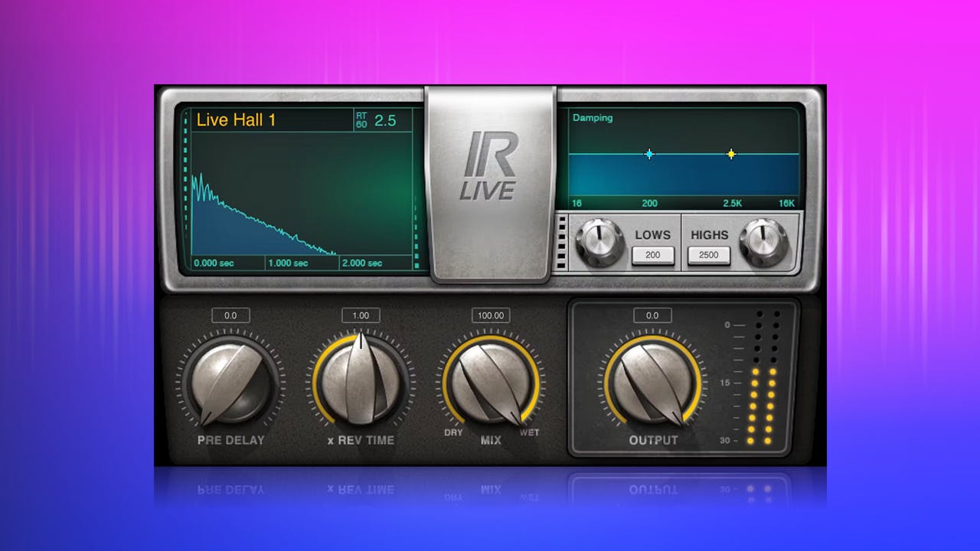Click the x Rev Time knob

click(x=361, y=383)
